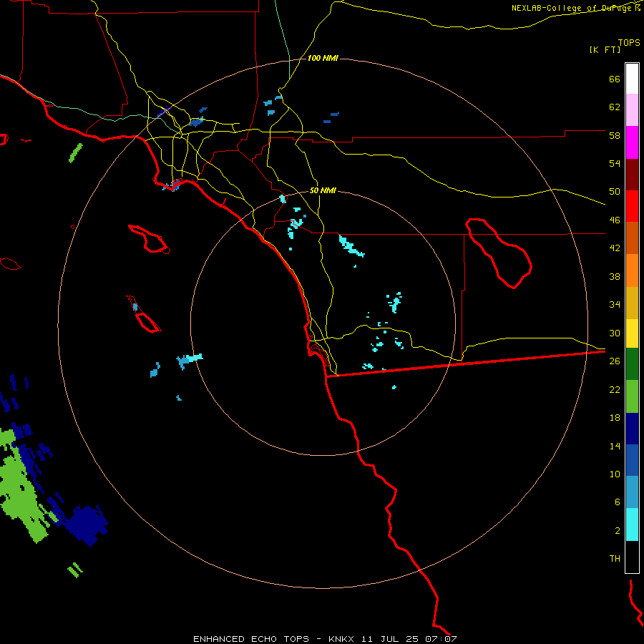Click 'ENHANCED ECHO TOPS' product title
Screen dimensions: 644x644
pos(251,639)
